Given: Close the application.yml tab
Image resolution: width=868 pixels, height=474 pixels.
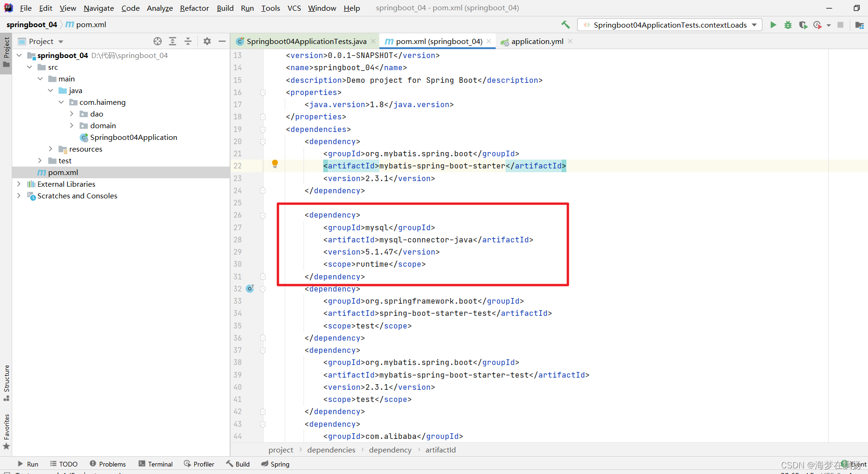Looking at the screenshot, I should [570, 41].
